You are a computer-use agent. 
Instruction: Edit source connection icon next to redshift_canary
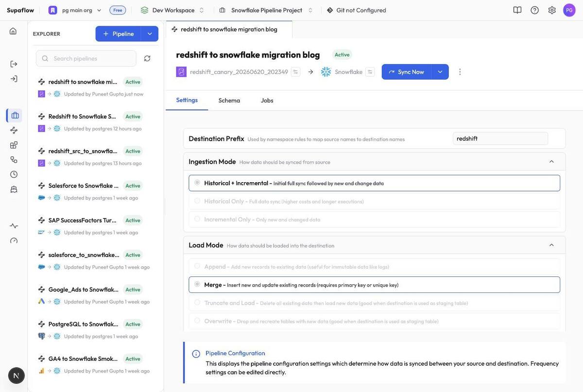coord(295,72)
